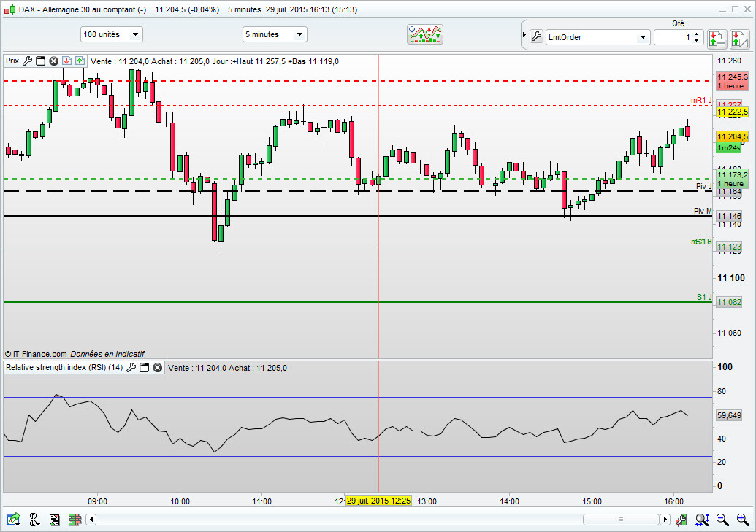This screenshot has width=756, height=532.
Task: Click the 11 123 support price label
Action: pos(729,247)
